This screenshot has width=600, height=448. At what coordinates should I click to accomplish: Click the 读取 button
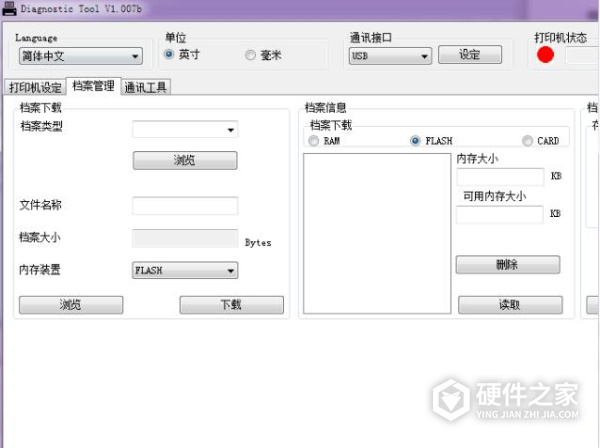510,305
